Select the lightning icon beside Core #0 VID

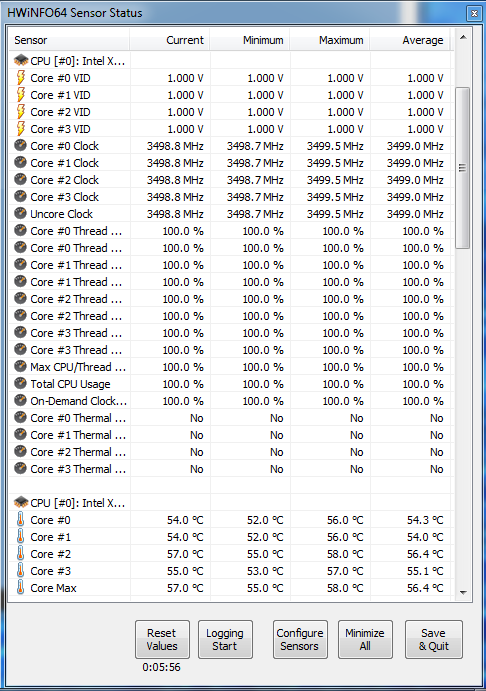21,78
